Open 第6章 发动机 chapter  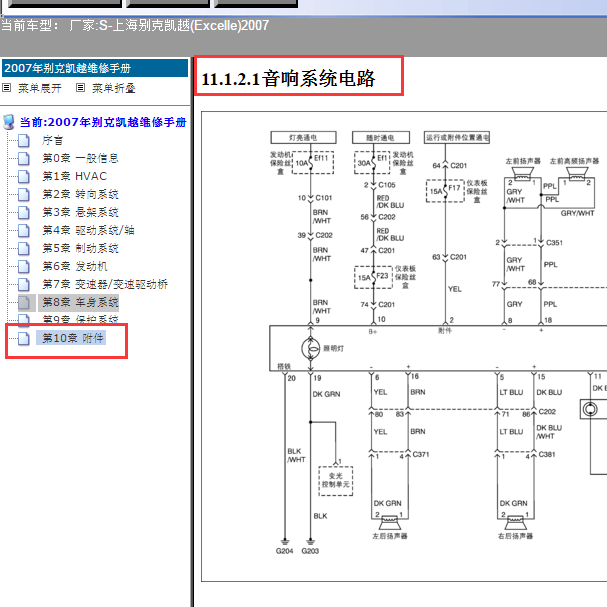[x=75, y=266]
